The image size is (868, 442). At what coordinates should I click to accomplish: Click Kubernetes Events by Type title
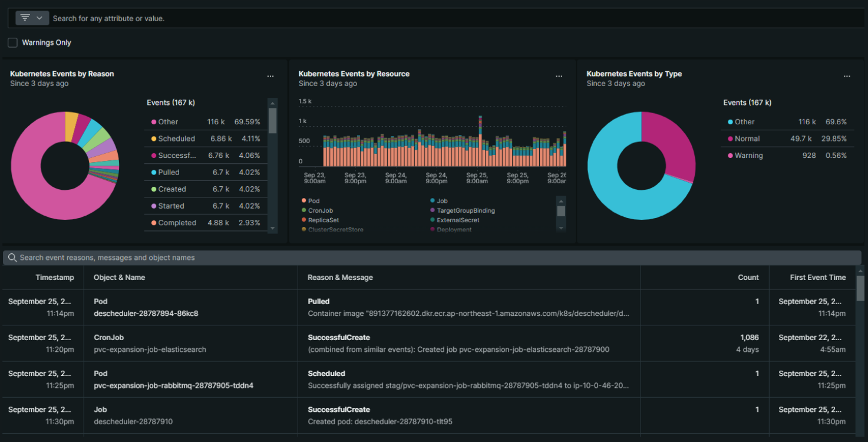[634, 74]
